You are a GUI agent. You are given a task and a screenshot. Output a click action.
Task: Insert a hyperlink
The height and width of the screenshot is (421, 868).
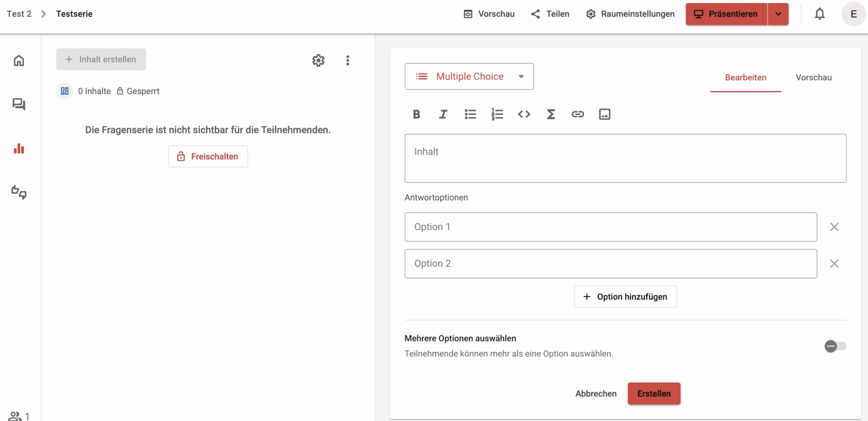[x=578, y=114]
